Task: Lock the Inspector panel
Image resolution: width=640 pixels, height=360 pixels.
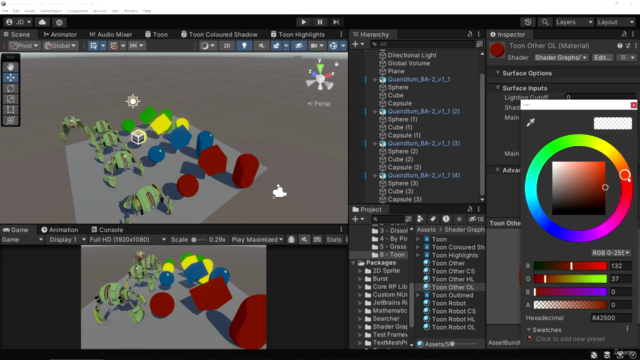Action: 624,34
